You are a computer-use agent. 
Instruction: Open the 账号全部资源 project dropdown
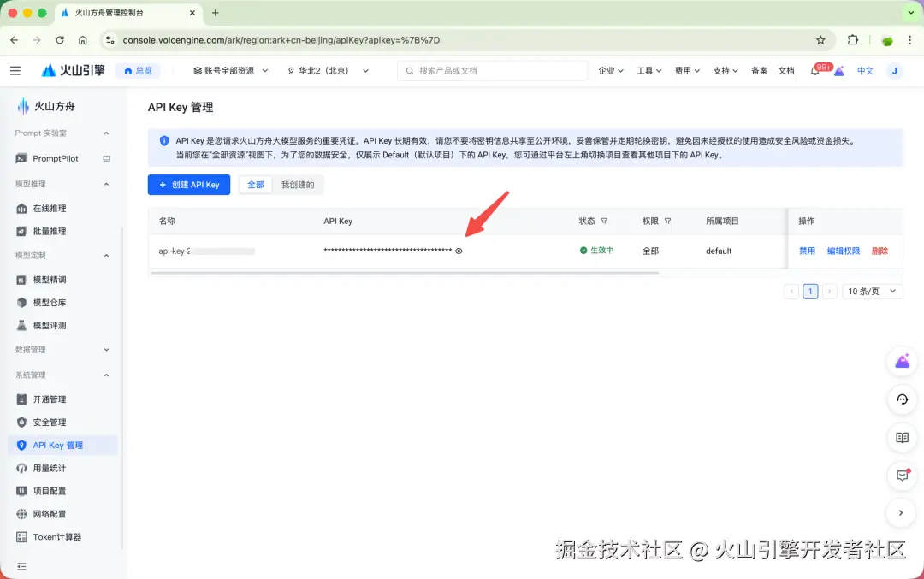click(x=230, y=71)
